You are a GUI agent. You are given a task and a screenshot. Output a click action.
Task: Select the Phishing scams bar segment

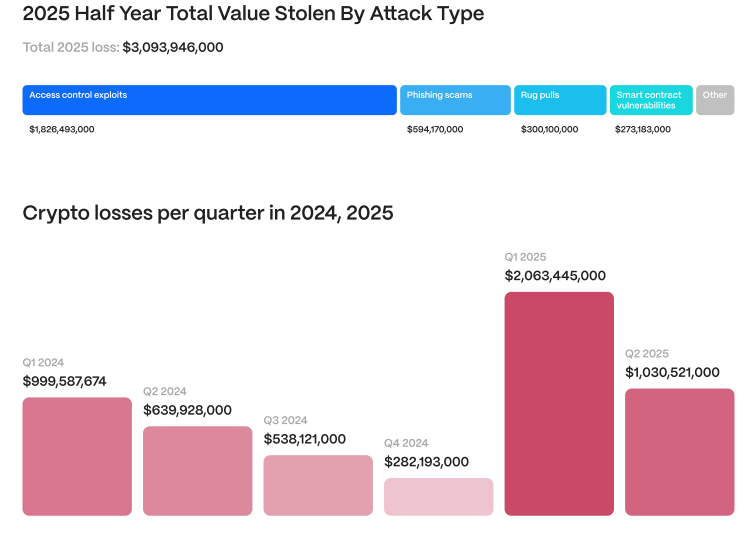pos(456,100)
